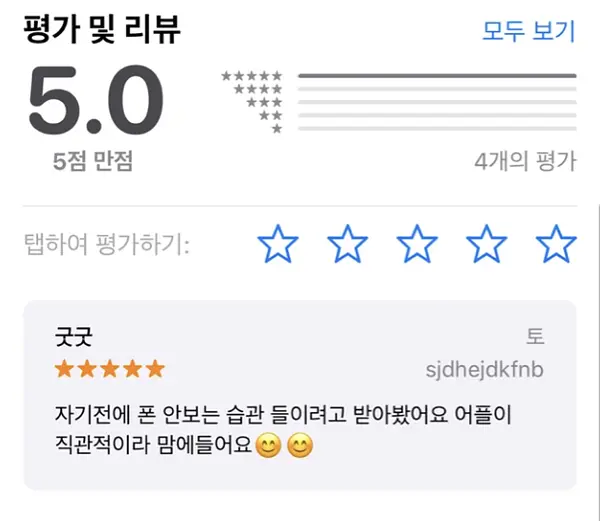600x521 pixels.
Task: Tap the fourth rating star
Action: [486, 244]
